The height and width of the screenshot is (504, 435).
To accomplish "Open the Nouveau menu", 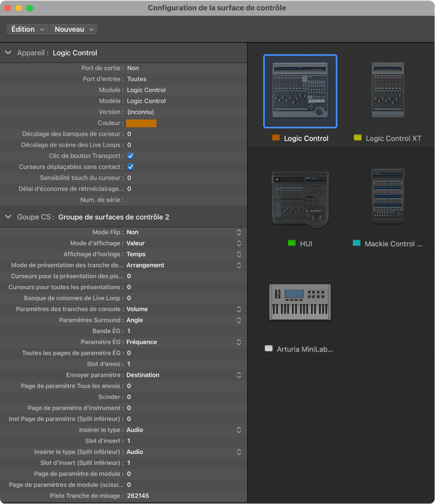I will [74, 29].
